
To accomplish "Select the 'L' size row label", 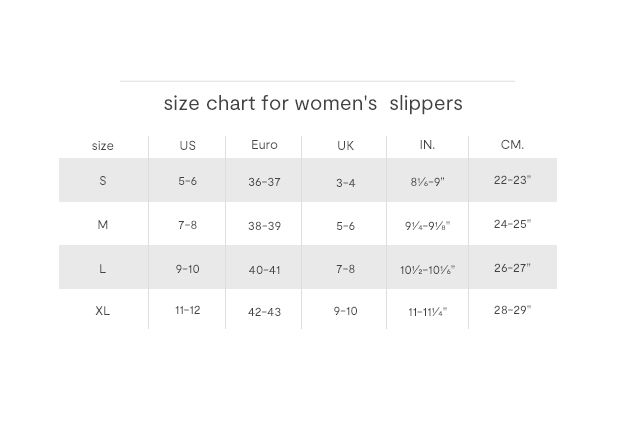I will (x=102, y=269).
